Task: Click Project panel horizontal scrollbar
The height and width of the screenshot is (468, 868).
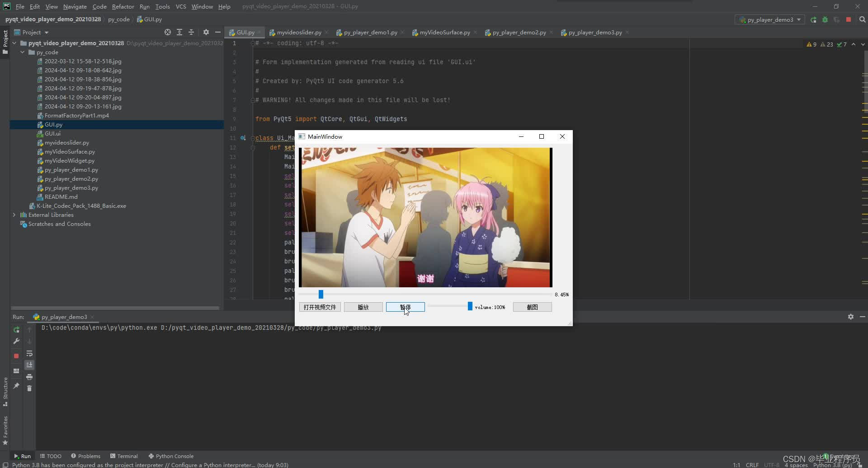Action: click(115, 308)
